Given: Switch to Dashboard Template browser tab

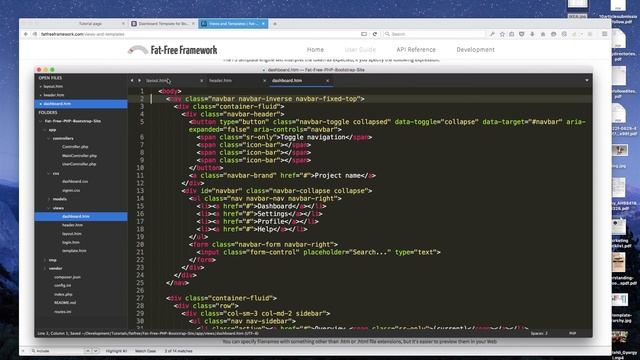Looking at the screenshot, I should click(163, 24).
